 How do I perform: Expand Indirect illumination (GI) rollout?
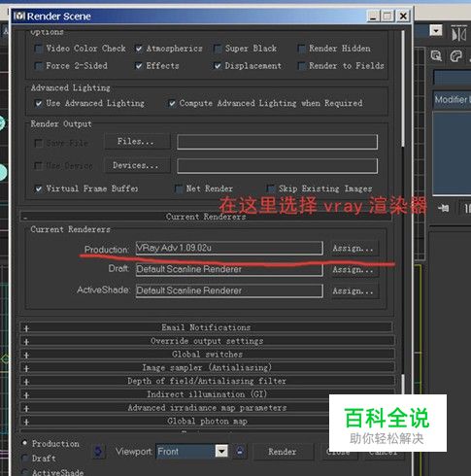tap(207, 394)
